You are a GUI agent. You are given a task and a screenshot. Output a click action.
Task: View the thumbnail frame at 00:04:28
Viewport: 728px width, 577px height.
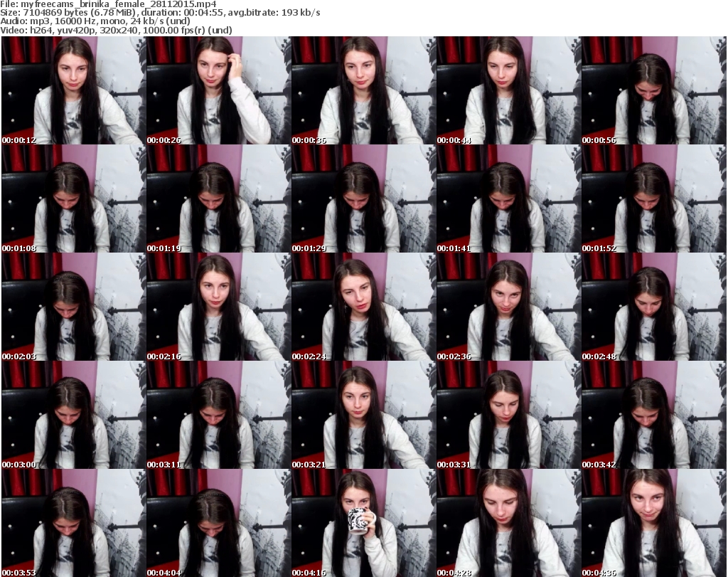508,523
